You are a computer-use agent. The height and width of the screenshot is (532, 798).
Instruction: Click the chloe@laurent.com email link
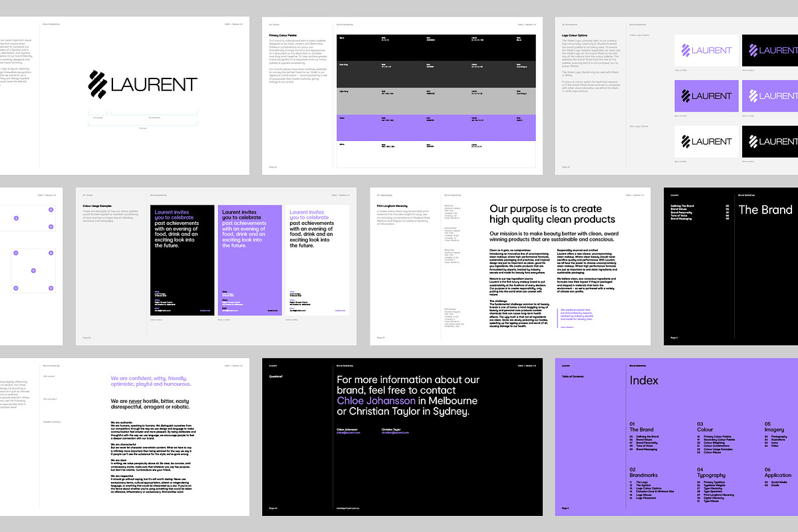point(349,432)
